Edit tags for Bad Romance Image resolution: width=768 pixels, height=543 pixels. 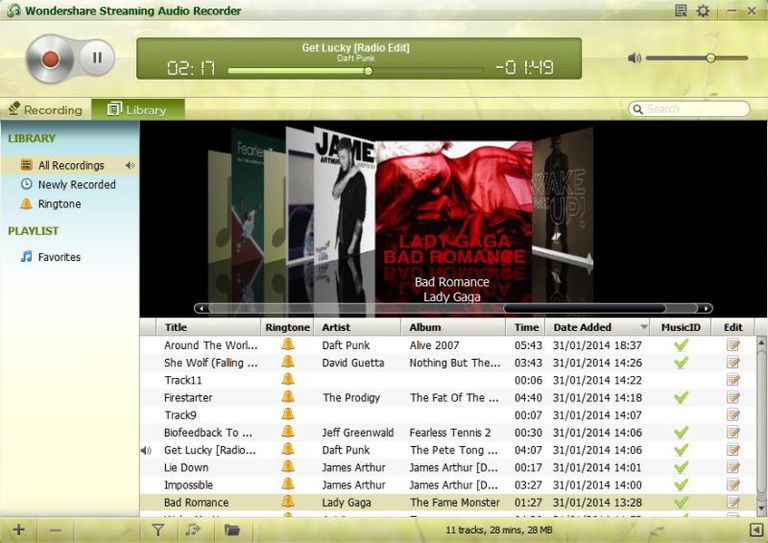coord(733,502)
